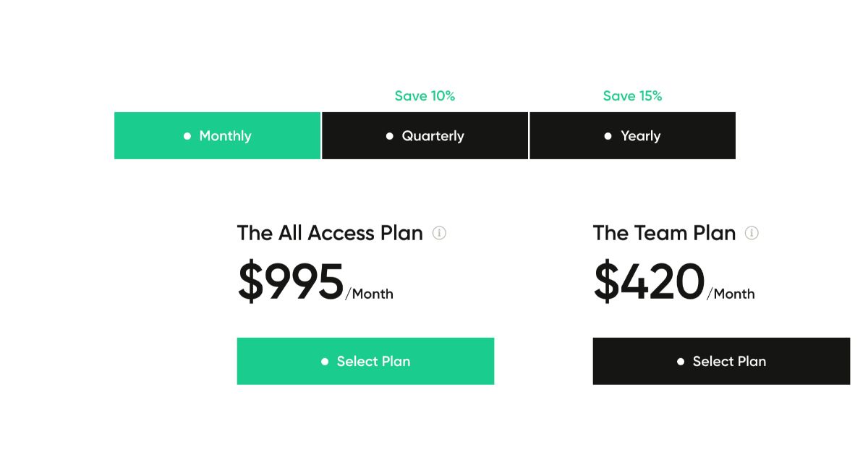Click the /Month text after $995

pos(370,294)
